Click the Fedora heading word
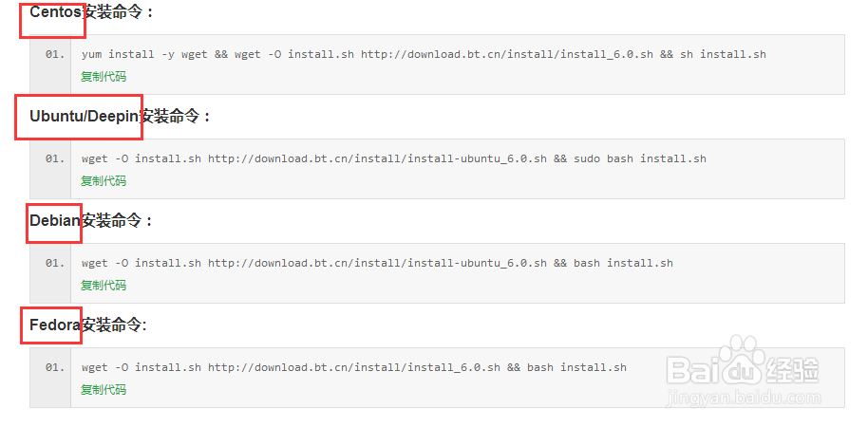This screenshot has width=868, height=427. click(55, 325)
